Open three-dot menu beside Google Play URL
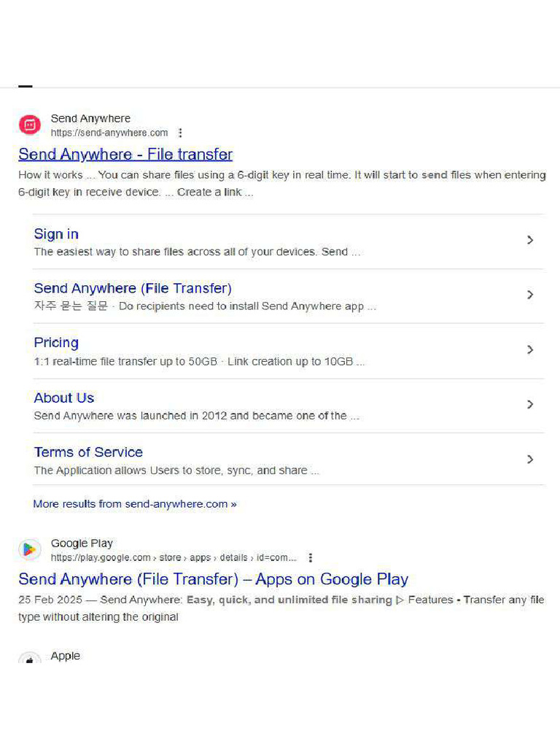Screen dimensions: 560x747 click(310, 557)
